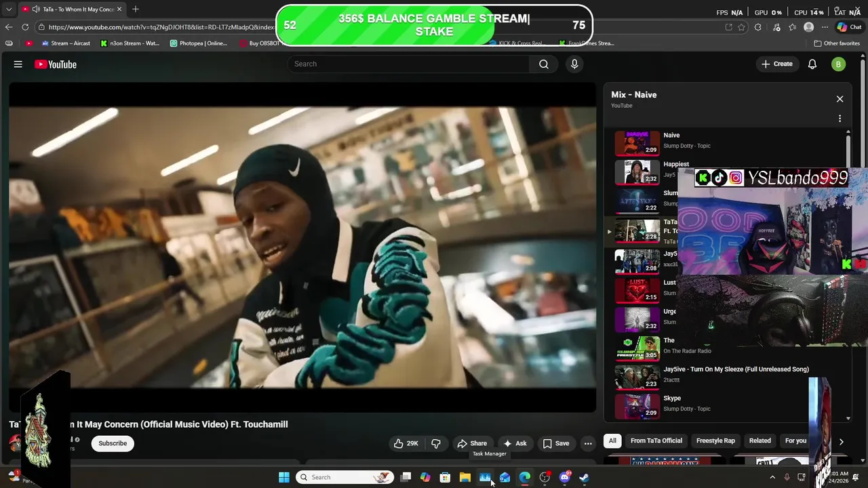Select the For you chip

coord(795,441)
